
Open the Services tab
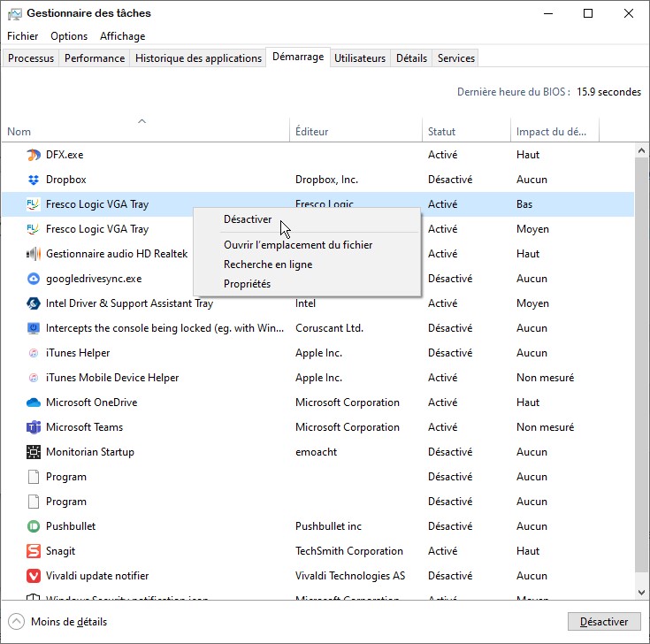pos(456,58)
